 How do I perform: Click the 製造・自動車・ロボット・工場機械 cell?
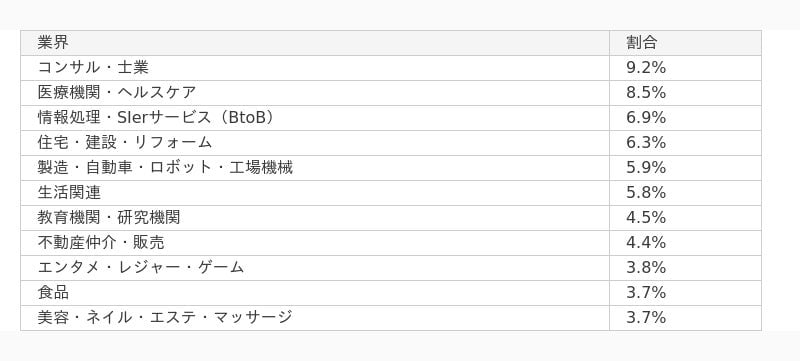pos(315,168)
